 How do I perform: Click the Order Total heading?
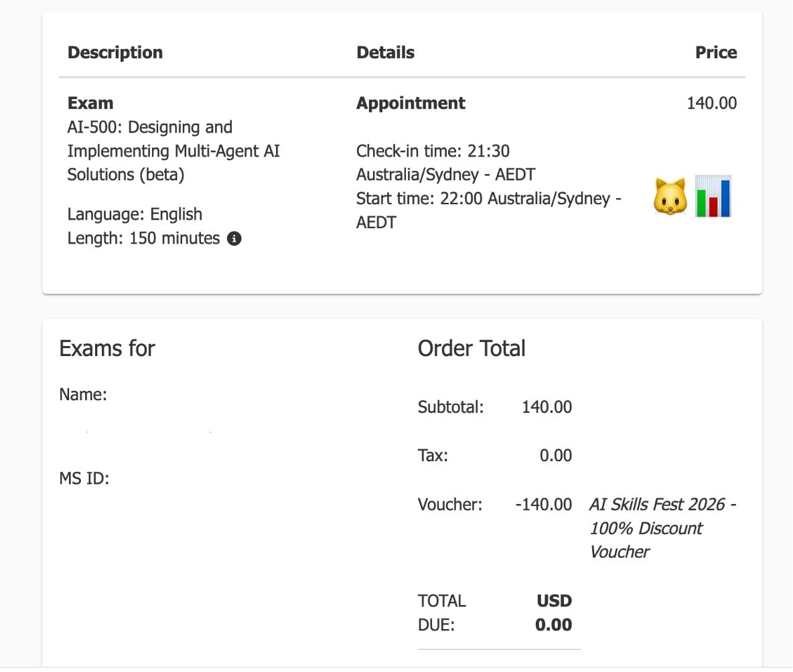click(x=472, y=349)
